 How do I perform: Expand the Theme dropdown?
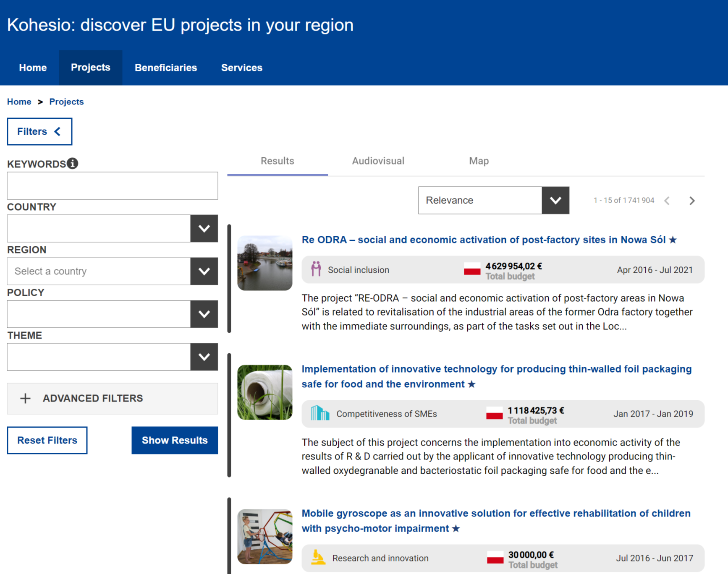point(204,357)
